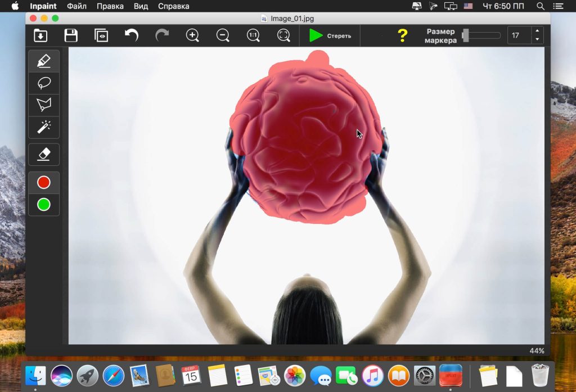Click the Zoom in magnifier
The height and width of the screenshot is (392, 576).
tap(192, 36)
